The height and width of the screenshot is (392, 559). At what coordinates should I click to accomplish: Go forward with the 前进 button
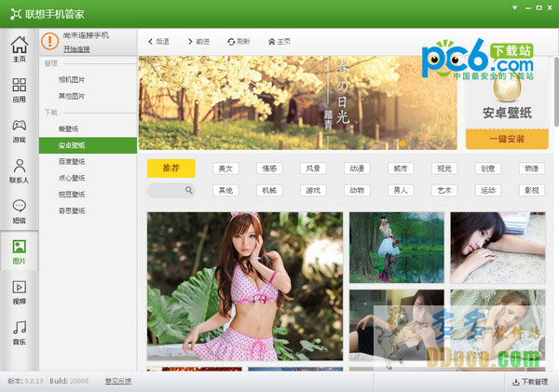coord(198,42)
